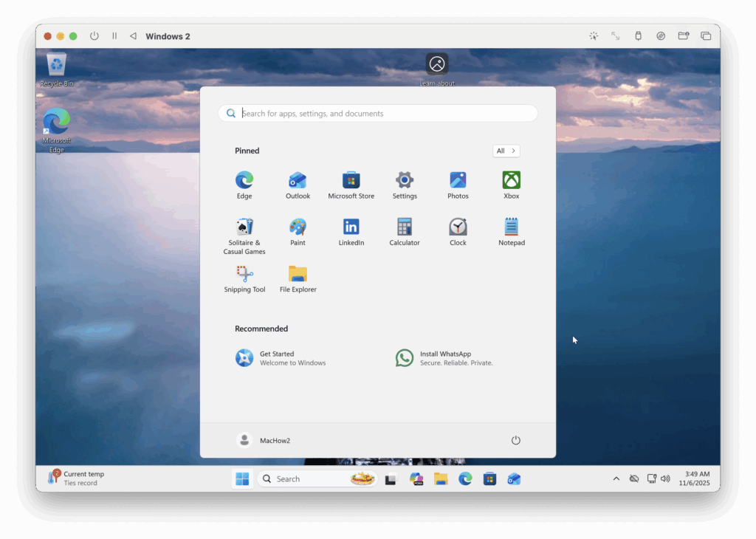Screen dimensions: 756x539
Task: Expand the All pinned apps list
Action: pos(506,151)
